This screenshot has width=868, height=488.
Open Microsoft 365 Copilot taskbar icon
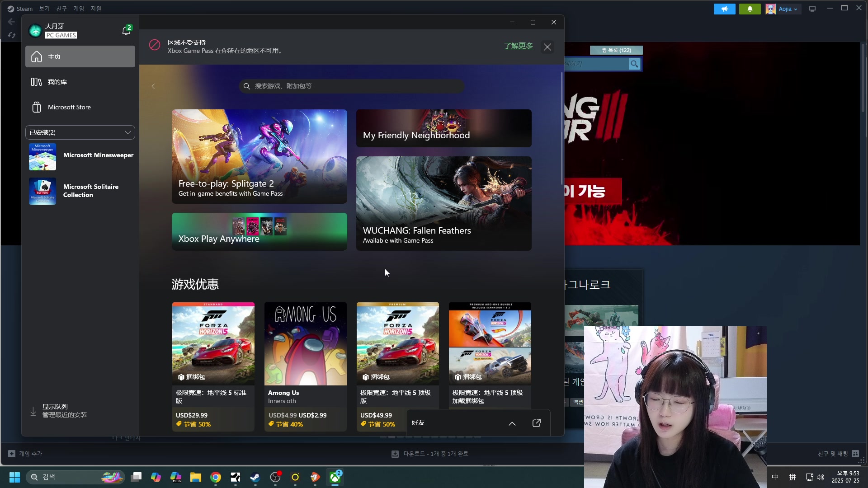176,477
